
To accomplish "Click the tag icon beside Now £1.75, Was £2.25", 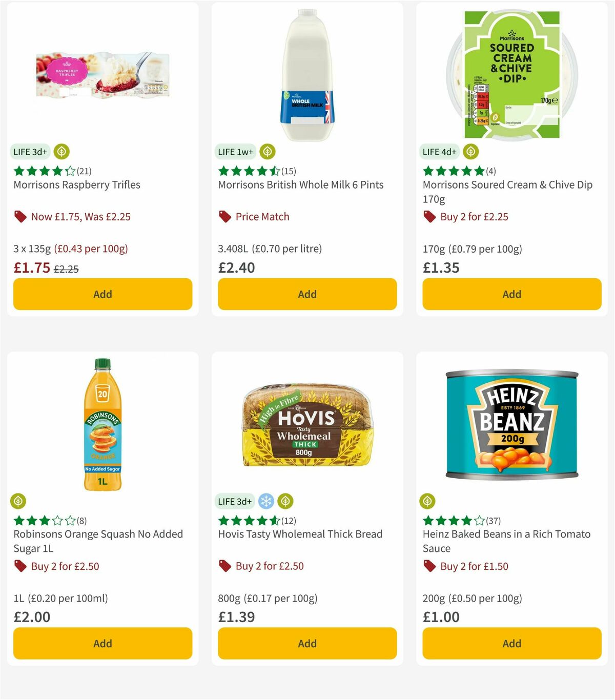I will pos(20,216).
